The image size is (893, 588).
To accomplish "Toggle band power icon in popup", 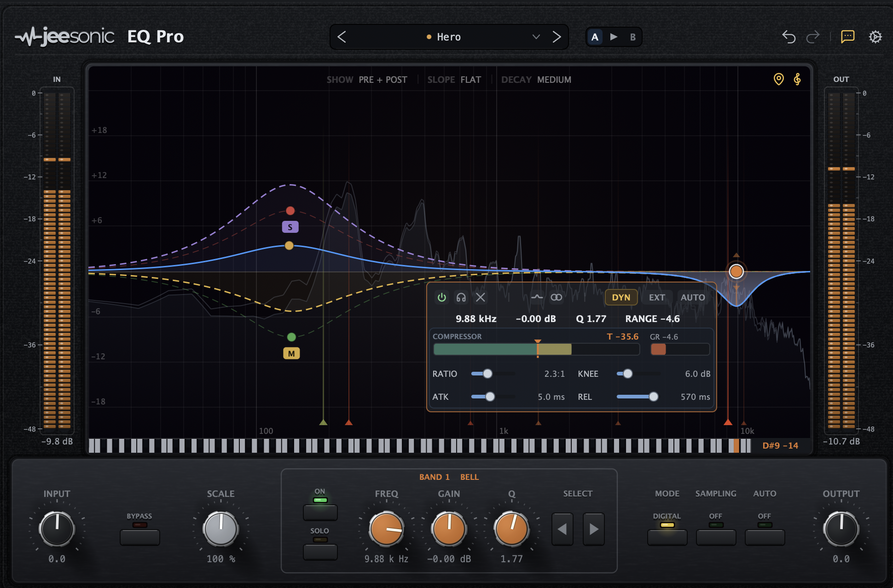I will [441, 297].
